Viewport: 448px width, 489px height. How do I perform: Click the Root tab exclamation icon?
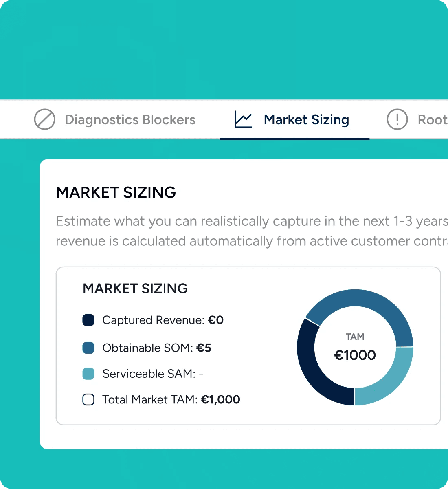click(397, 119)
